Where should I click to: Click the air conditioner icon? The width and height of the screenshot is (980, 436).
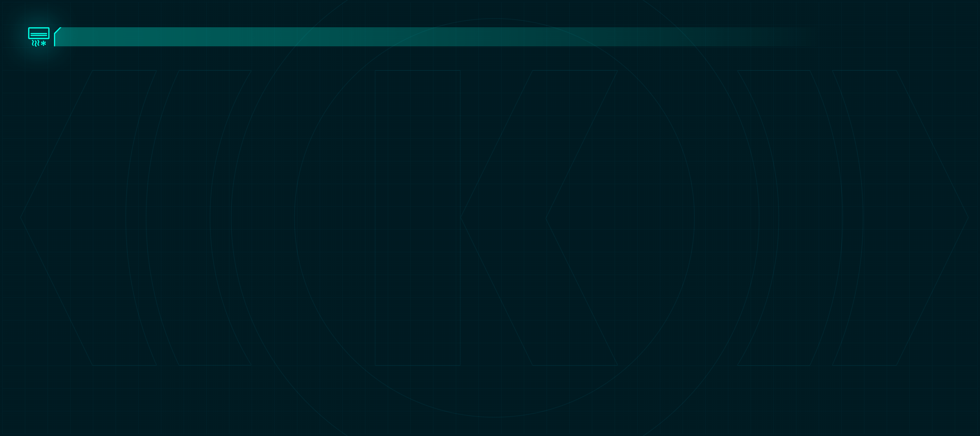click(39, 37)
